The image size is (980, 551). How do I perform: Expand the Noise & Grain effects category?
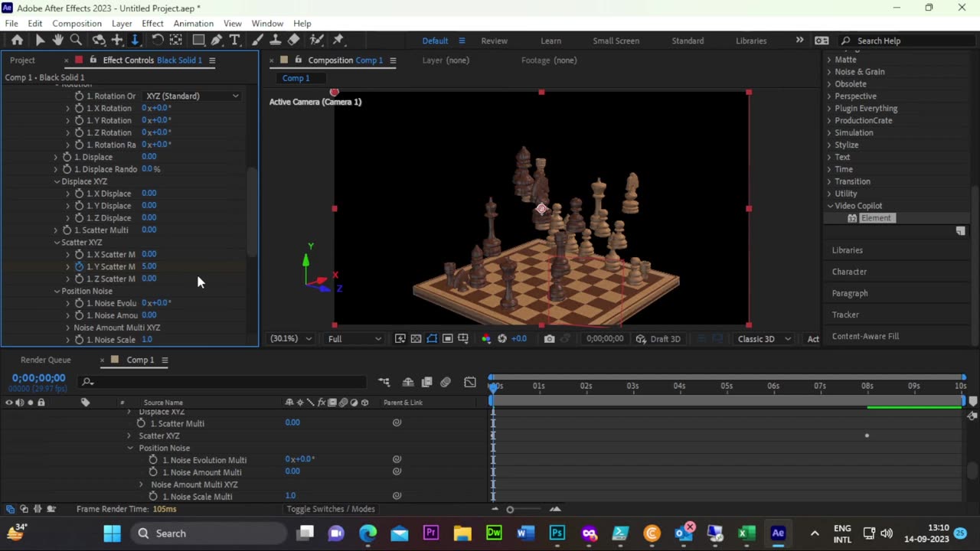click(828, 72)
